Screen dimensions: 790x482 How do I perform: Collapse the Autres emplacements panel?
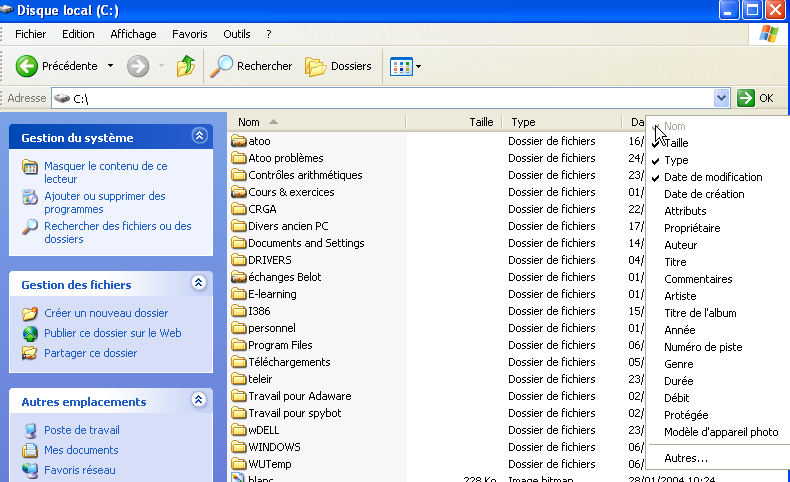point(199,399)
